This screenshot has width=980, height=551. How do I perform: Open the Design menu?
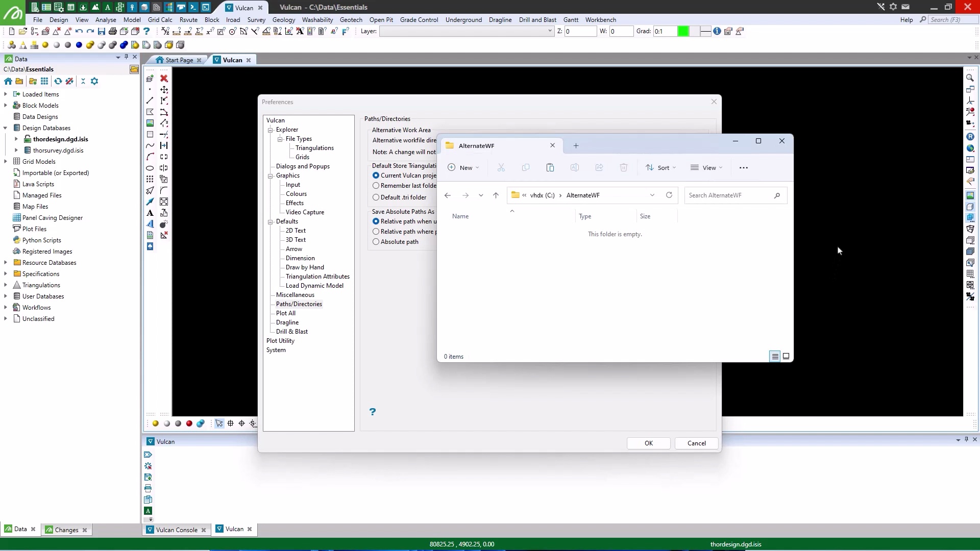(x=59, y=20)
